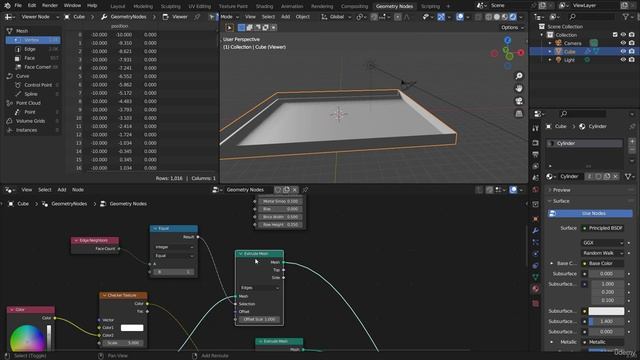Viewport: 640px width, 360px height.
Task: Toggle X-ray icon in viewport header
Action: pyautogui.click(x=478, y=17)
